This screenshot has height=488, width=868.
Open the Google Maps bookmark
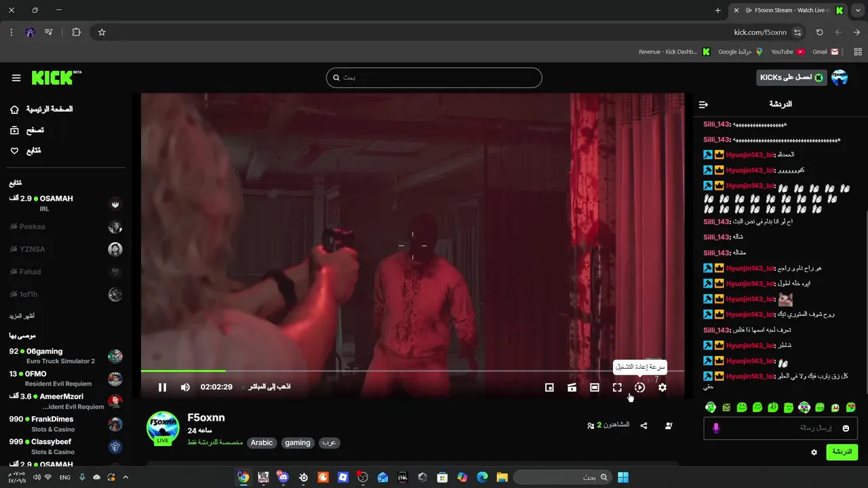click(741, 52)
